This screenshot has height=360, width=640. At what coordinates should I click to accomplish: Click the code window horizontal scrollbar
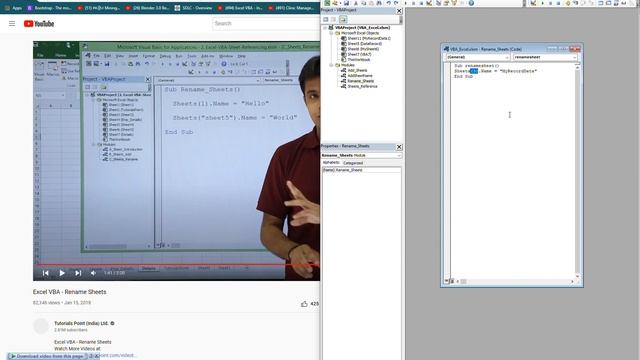(515, 281)
